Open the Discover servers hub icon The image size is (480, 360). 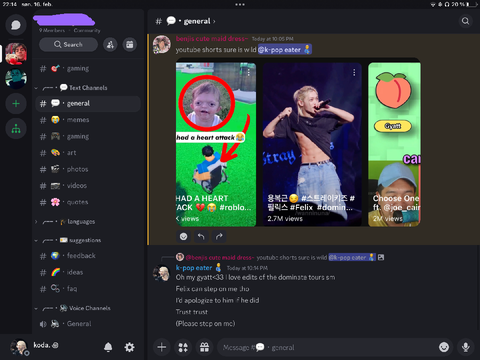click(16, 129)
